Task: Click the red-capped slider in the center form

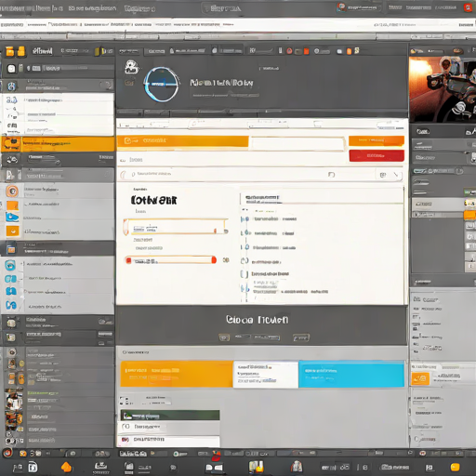Action: (171, 260)
